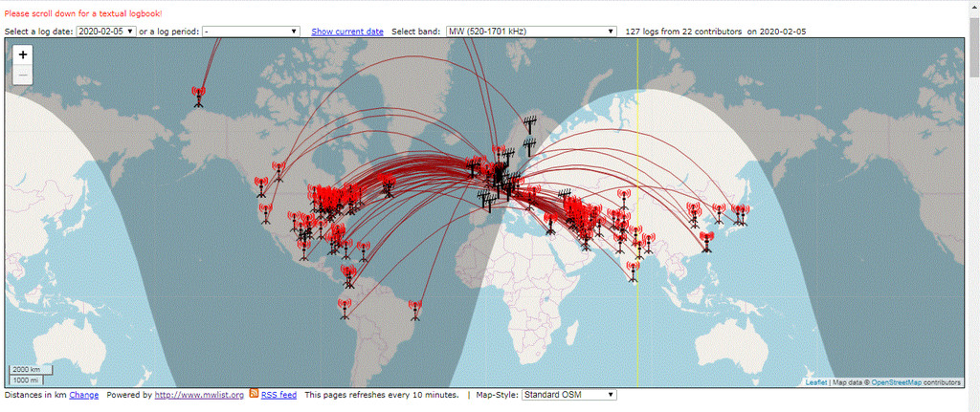
Task: Expand the Select band MW dropdown
Action: coord(530,32)
